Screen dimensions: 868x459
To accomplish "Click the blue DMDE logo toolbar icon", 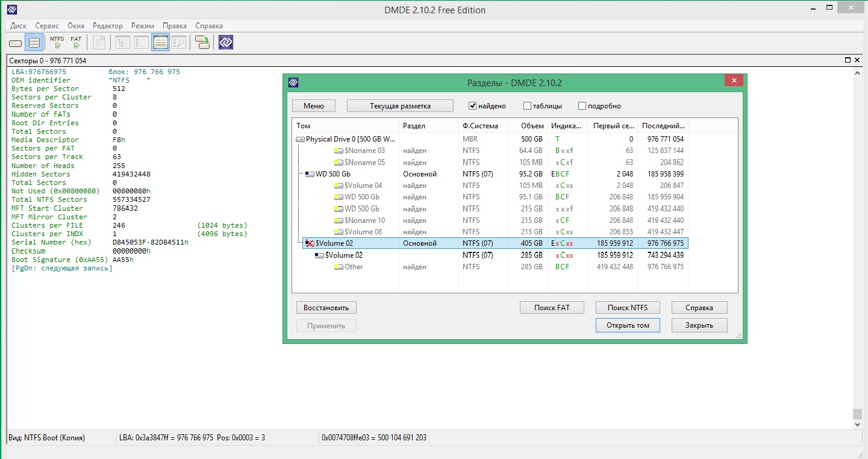I will coord(226,43).
